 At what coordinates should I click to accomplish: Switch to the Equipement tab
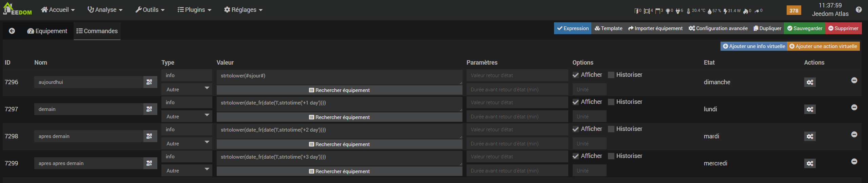click(47, 31)
